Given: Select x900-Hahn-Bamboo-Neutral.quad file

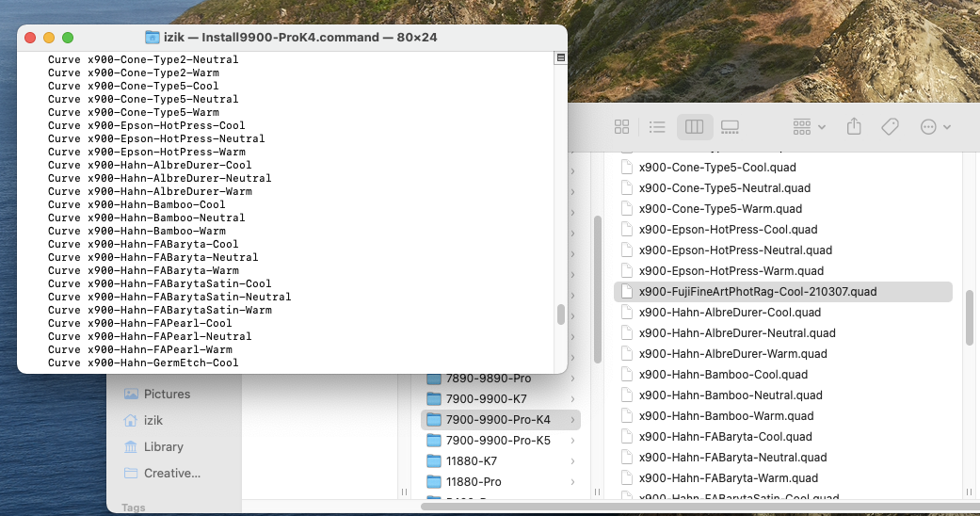Looking at the screenshot, I should [731, 395].
